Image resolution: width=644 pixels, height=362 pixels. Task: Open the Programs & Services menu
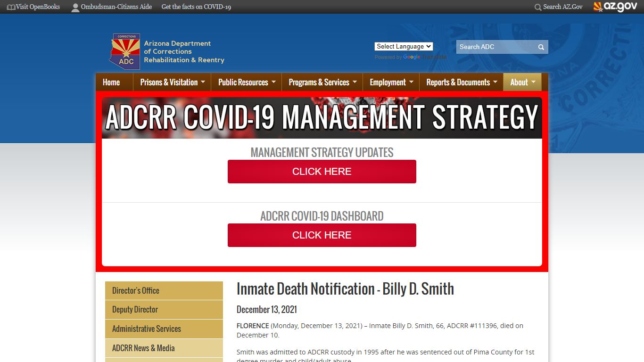coord(322,82)
